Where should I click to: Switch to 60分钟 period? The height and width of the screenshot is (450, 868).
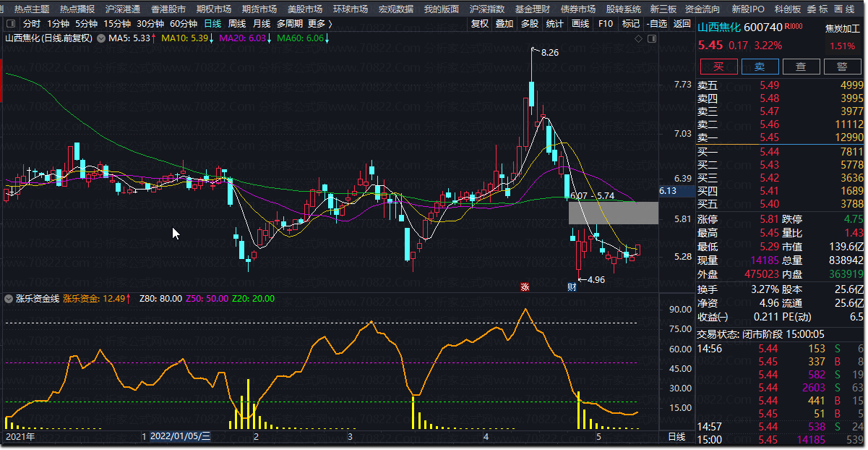pos(184,24)
